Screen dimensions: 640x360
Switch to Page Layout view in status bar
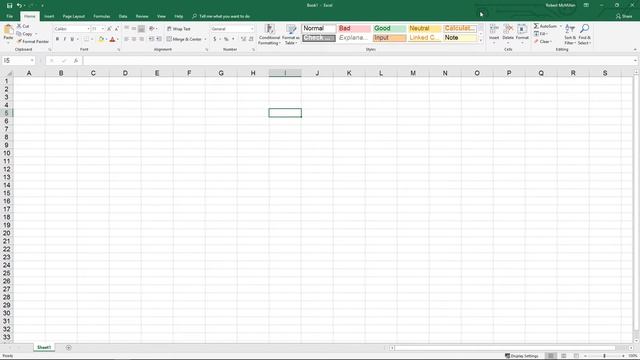click(x=564, y=356)
